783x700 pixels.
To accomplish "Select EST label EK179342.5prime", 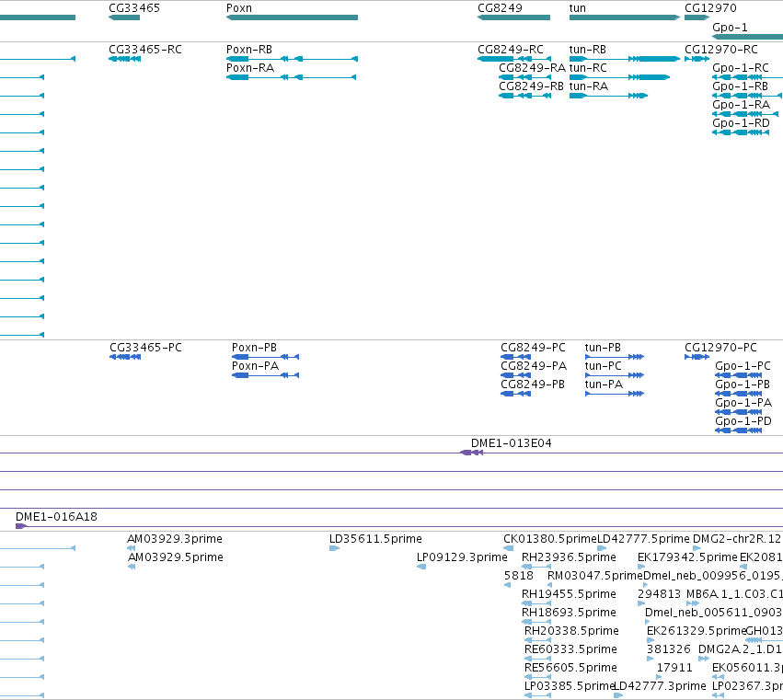I will coord(687,557).
